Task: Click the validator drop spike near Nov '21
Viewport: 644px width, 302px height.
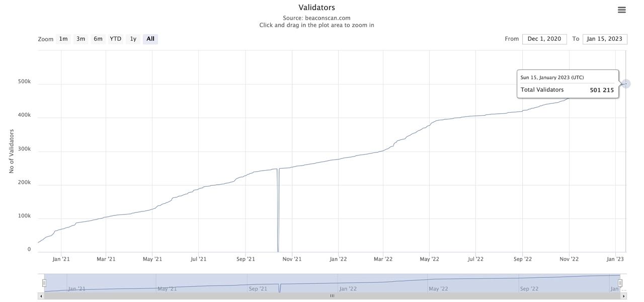Action: click(278, 211)
